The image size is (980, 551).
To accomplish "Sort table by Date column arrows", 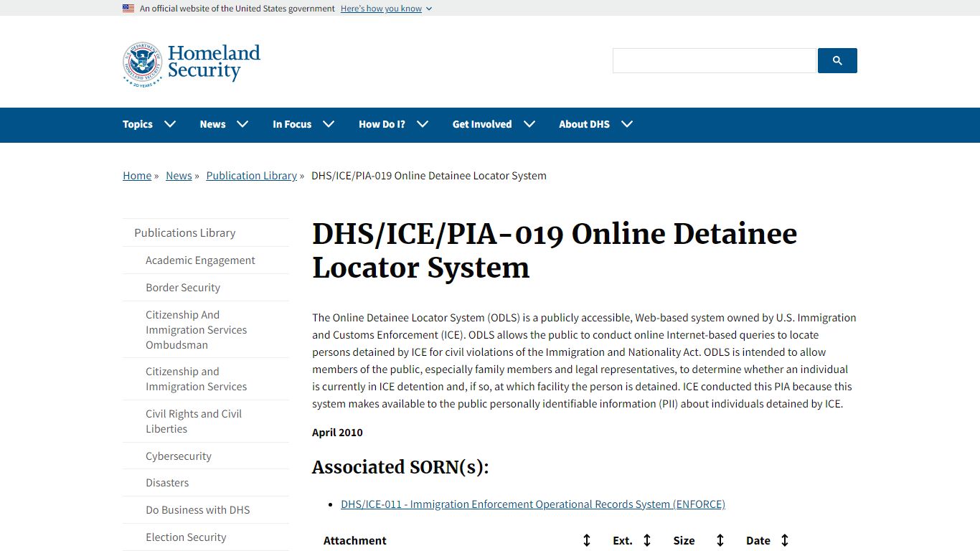I will 784,540.
